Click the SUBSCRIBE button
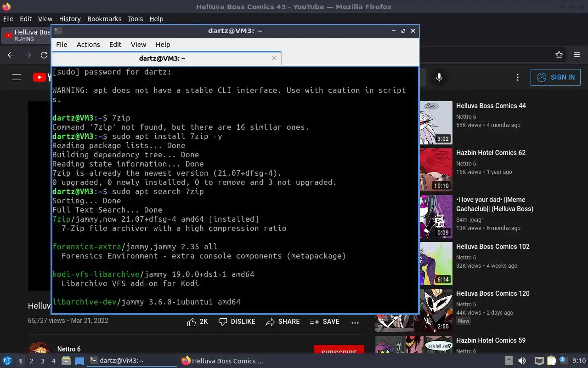The height and width of the screenshot is (368, 588). [339, 350]
